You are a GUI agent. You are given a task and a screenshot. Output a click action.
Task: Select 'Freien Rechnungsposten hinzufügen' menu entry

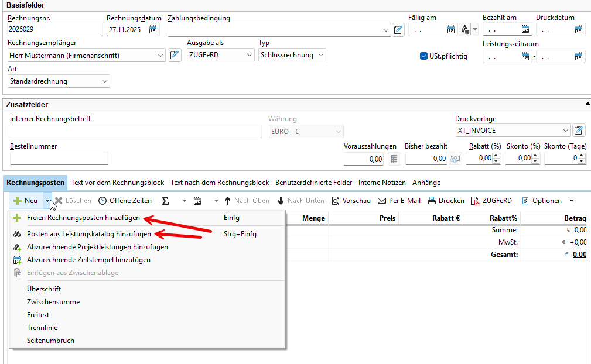83,218
